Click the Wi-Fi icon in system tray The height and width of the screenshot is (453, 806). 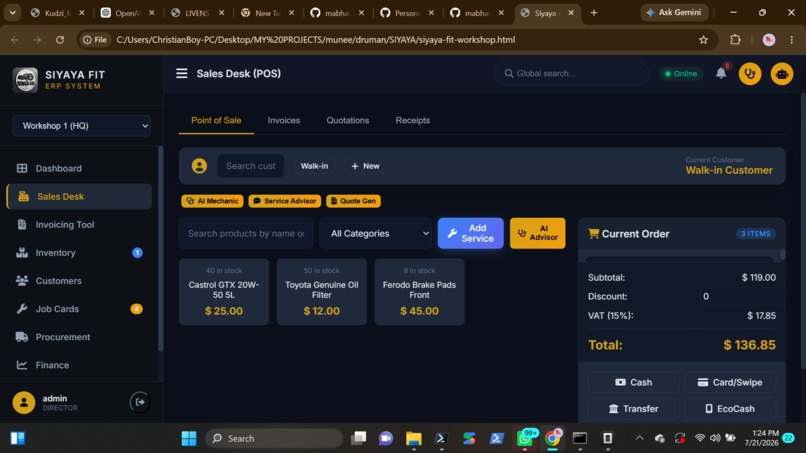pyautogui.click(x=700, y=438)
